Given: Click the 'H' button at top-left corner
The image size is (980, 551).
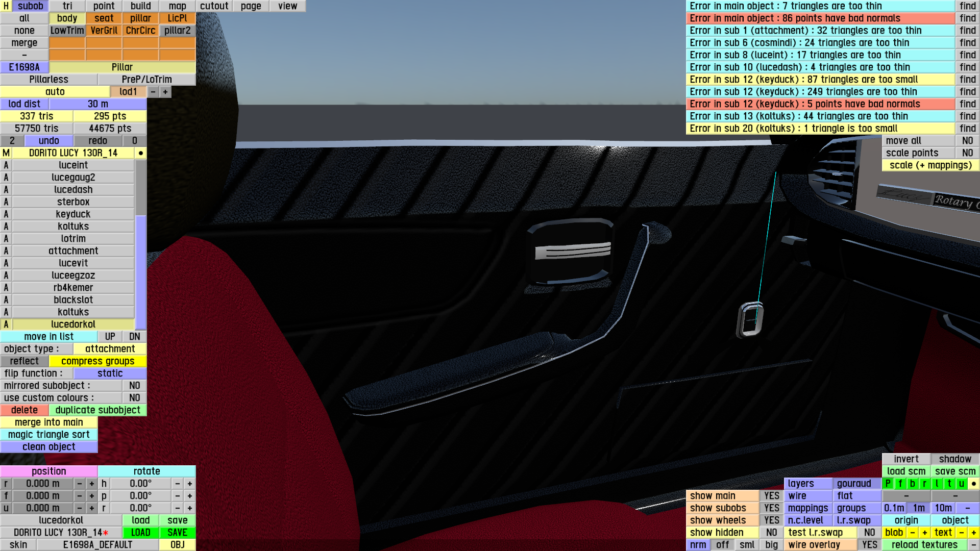Looking at the screenshot, I should click(6, 6).
